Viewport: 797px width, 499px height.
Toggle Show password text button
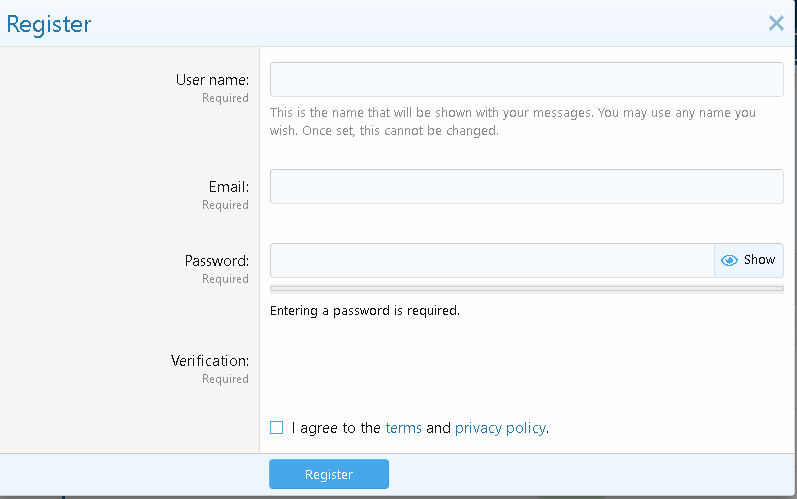click(x=759, y=260)
